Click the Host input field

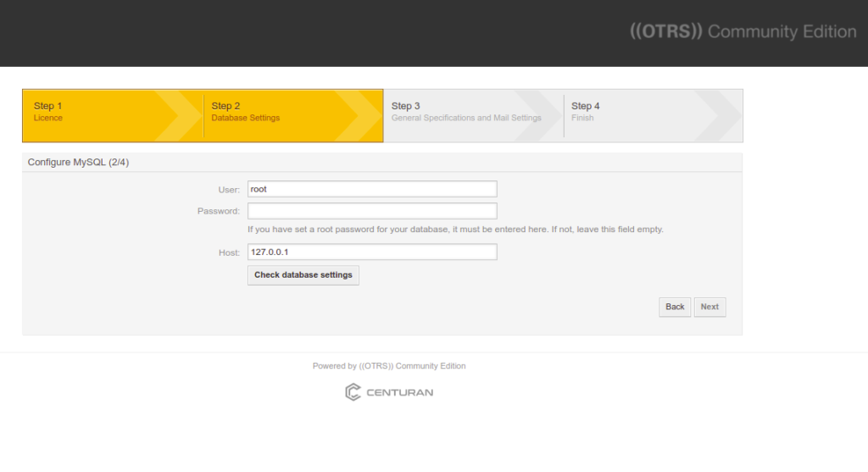pyautogui.click(x=372, y=253)
